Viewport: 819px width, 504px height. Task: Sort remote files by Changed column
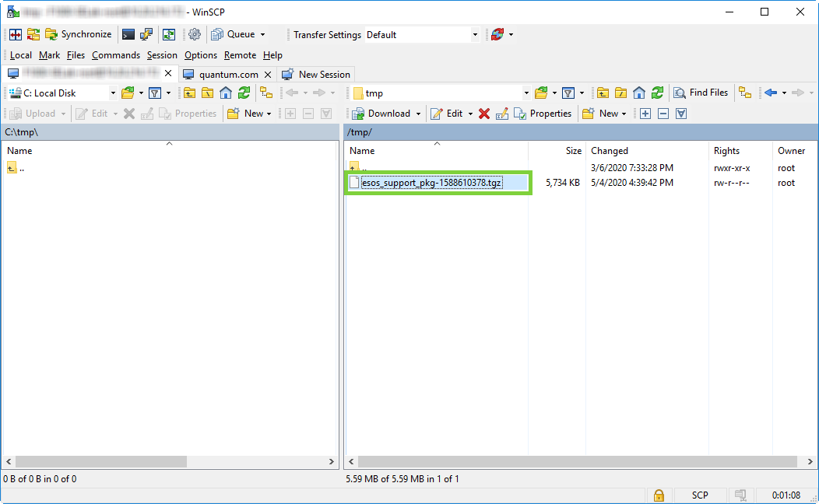(610, 151)
